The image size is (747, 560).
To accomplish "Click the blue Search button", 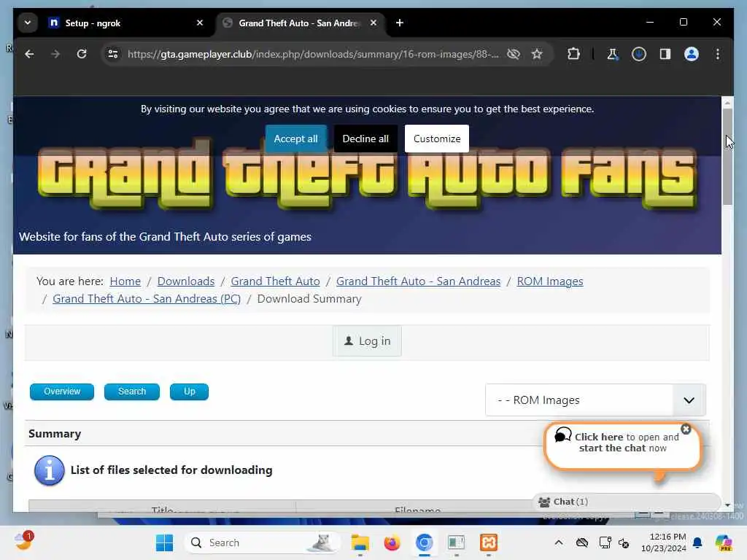I will coord(132,392).
